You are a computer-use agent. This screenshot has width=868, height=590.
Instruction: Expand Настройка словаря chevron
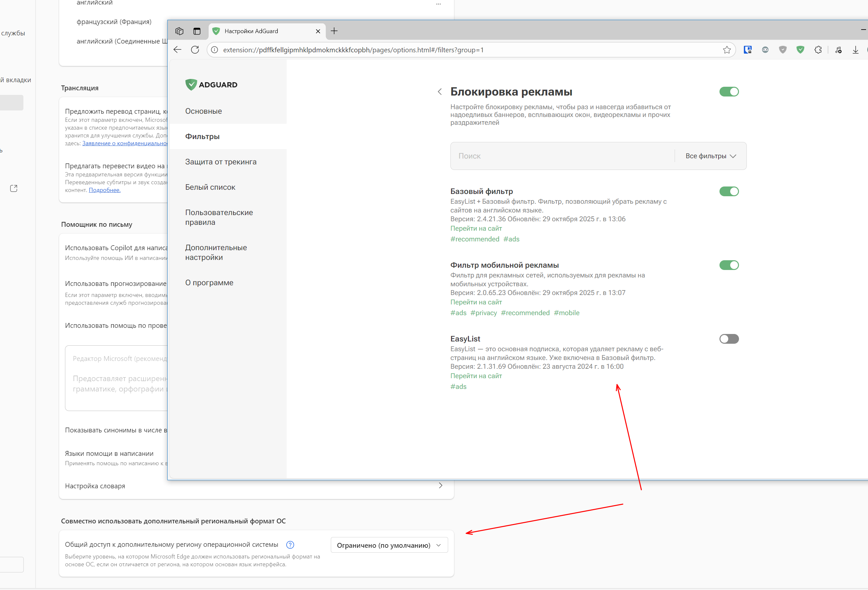click(440, 485)
